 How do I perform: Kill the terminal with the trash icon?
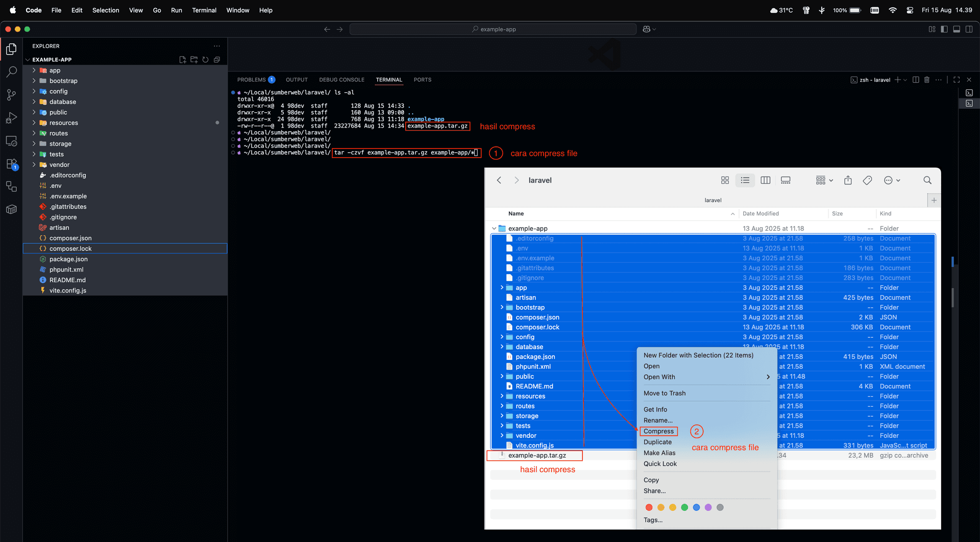click(x=927, y=80)
